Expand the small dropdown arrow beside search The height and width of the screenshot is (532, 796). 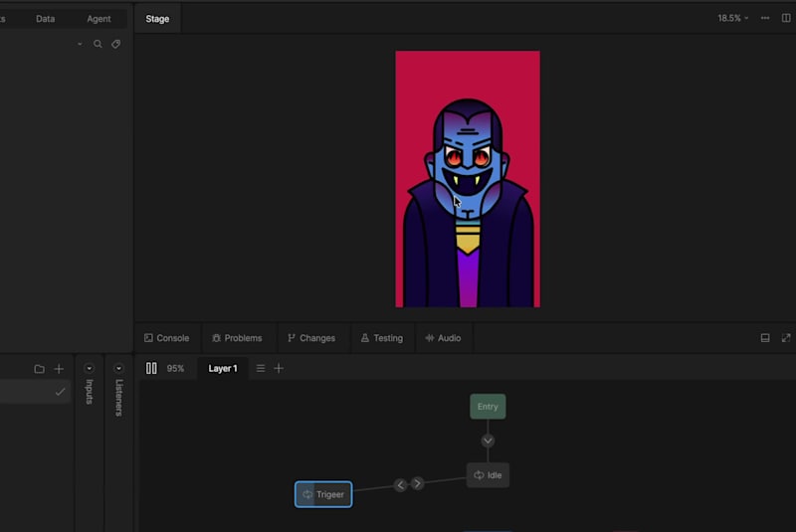point(80,44)
